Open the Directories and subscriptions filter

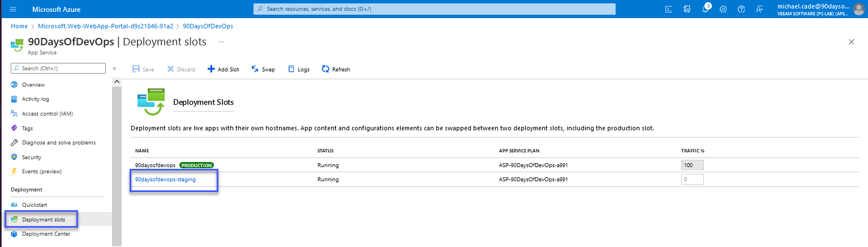tap(686, 9)
